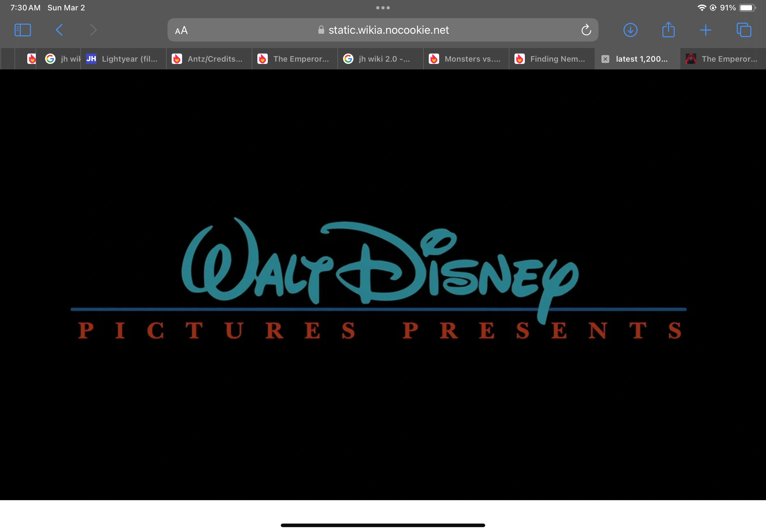766x532 pixels.
Task: Tap the battery status indicator
Action: (x=747, y=8)
